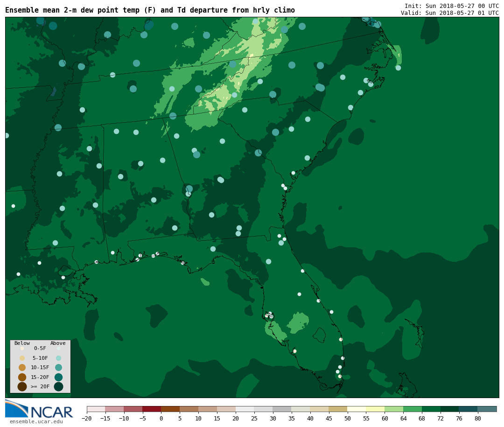Select the Above 15-20F legend circle
The image size is (504, 427).
pyautogui.click(x=58, y=377)
